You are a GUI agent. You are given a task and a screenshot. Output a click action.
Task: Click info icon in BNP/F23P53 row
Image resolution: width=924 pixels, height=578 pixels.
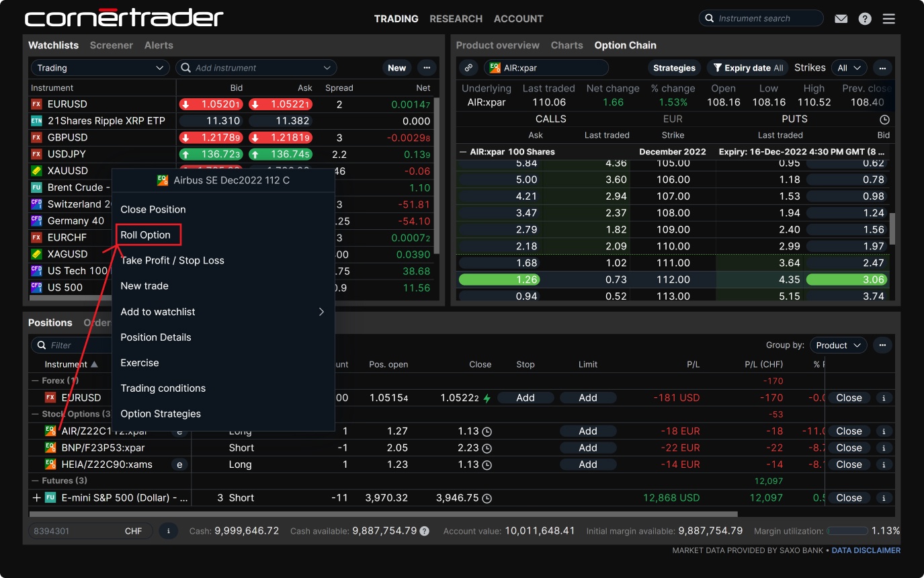click(x=884, y=448)
